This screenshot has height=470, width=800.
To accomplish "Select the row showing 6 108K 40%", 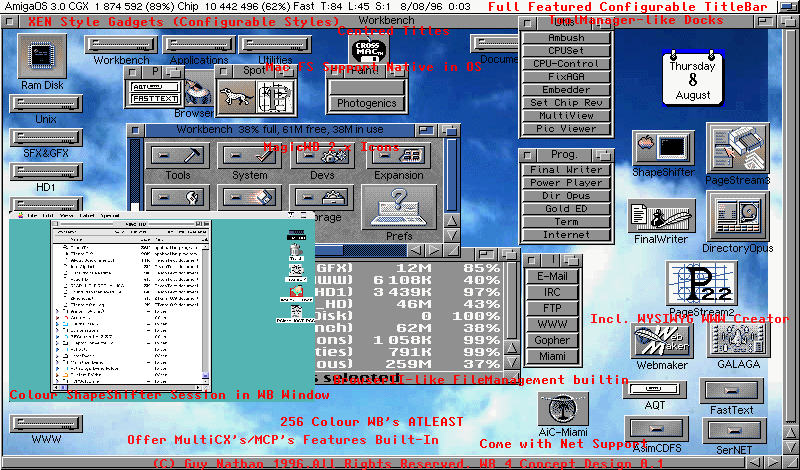I will [409, 280].
